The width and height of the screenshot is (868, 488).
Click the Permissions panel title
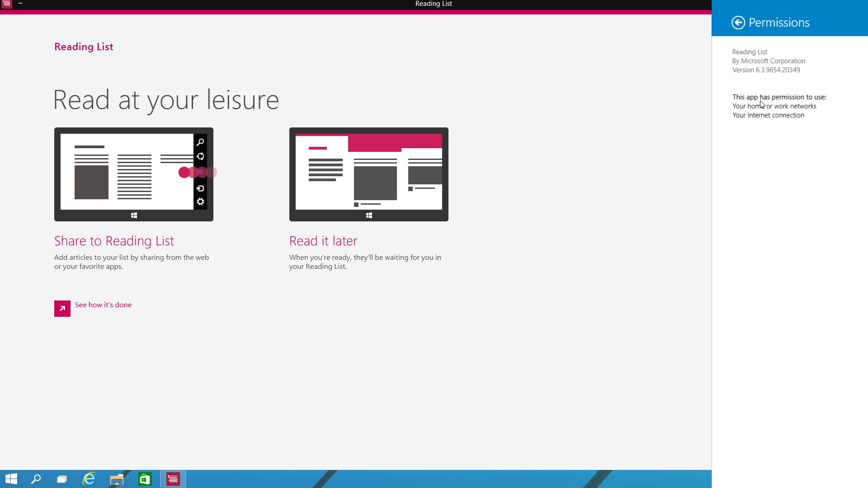click(x=779, y=23)
